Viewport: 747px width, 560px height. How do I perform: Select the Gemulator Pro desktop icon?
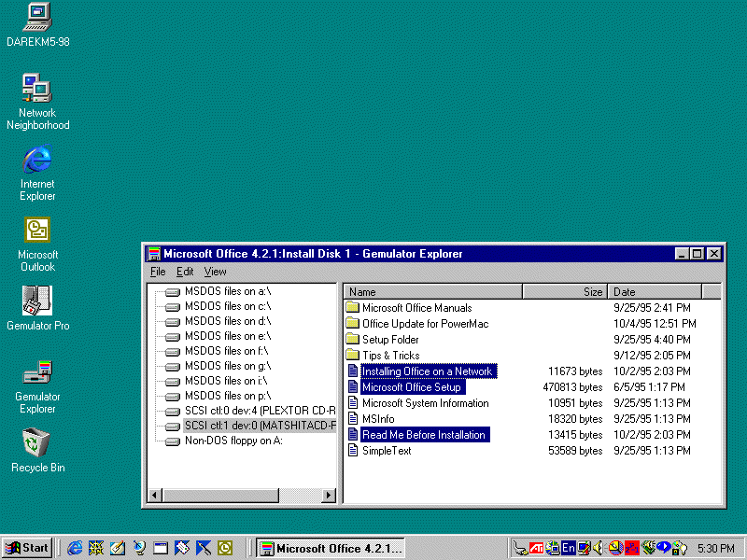37,308
